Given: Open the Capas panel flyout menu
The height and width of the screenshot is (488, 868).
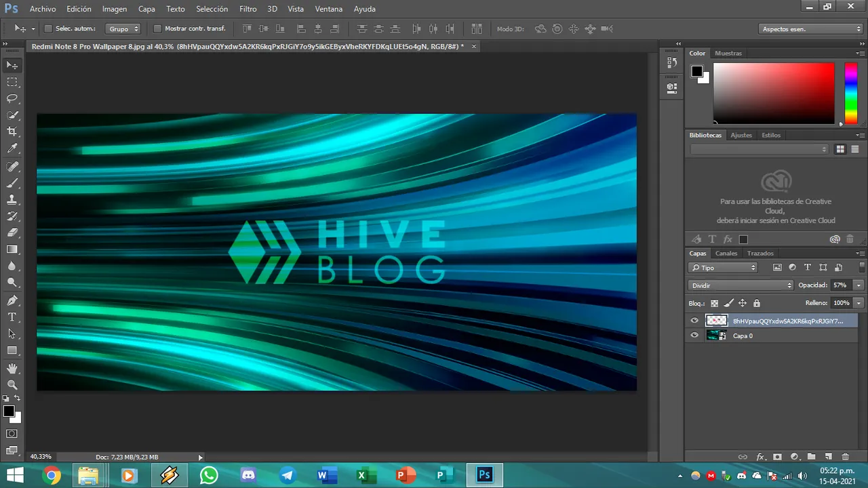Looking at the screenshot, I should click(860, 253).
